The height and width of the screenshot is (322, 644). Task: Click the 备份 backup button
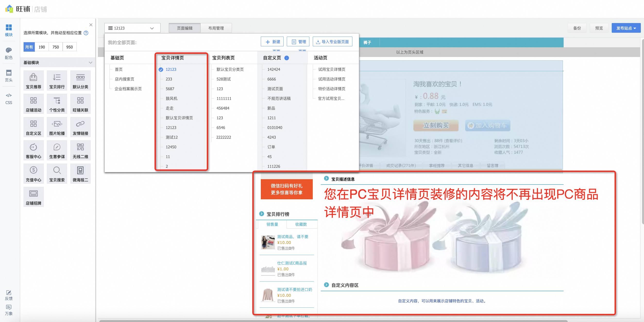[577, 28]
